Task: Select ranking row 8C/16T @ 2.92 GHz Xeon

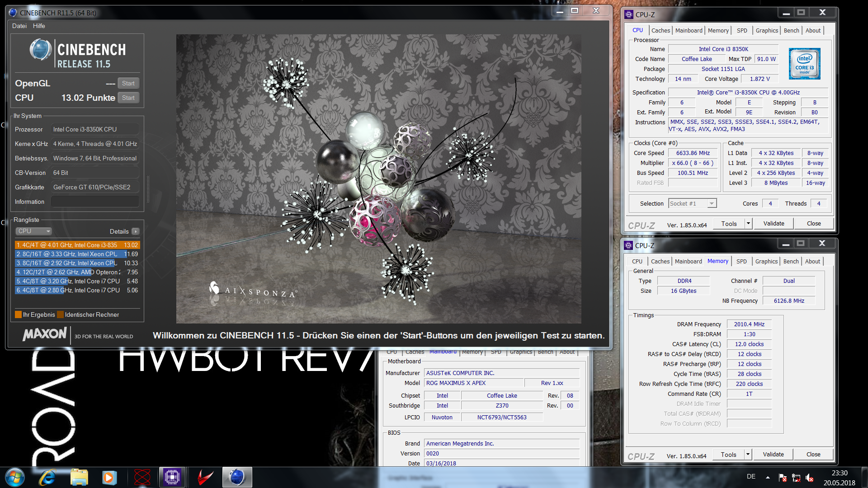Action: click(77, 263)
